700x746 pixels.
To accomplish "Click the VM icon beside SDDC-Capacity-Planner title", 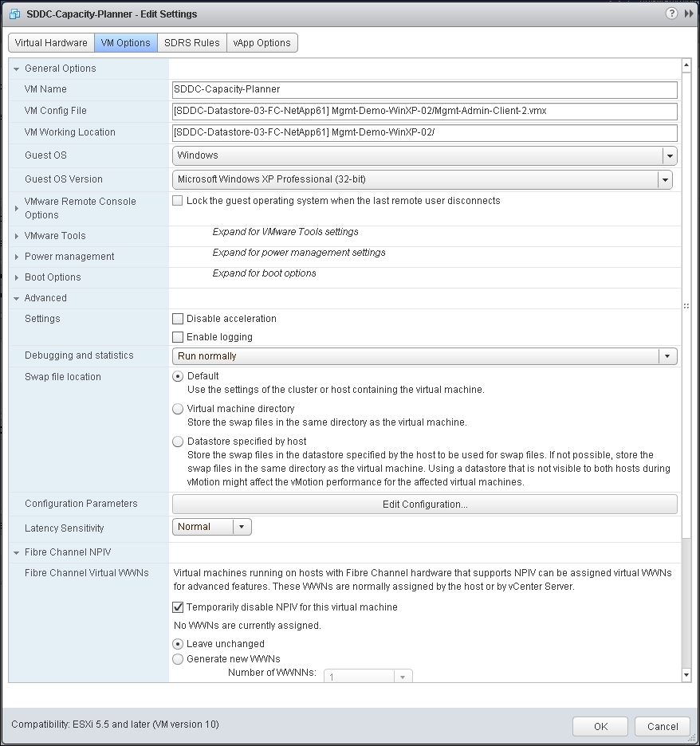I will 15,14.
